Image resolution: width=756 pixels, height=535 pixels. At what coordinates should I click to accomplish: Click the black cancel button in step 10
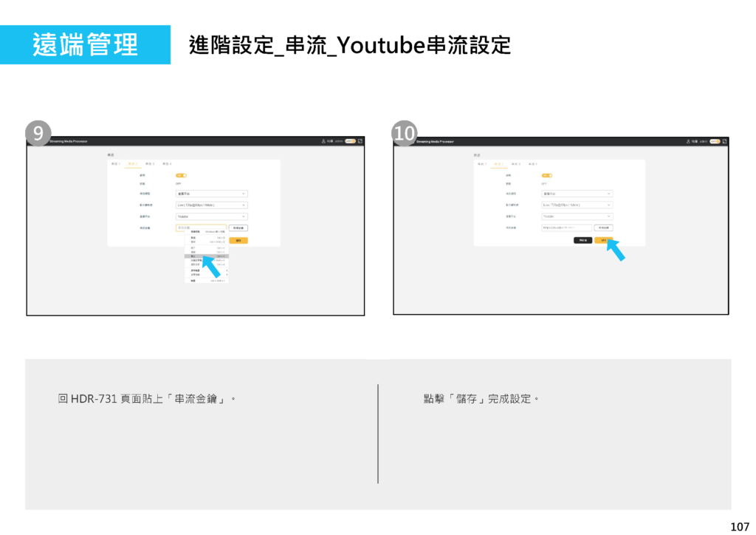click(583, 240)
